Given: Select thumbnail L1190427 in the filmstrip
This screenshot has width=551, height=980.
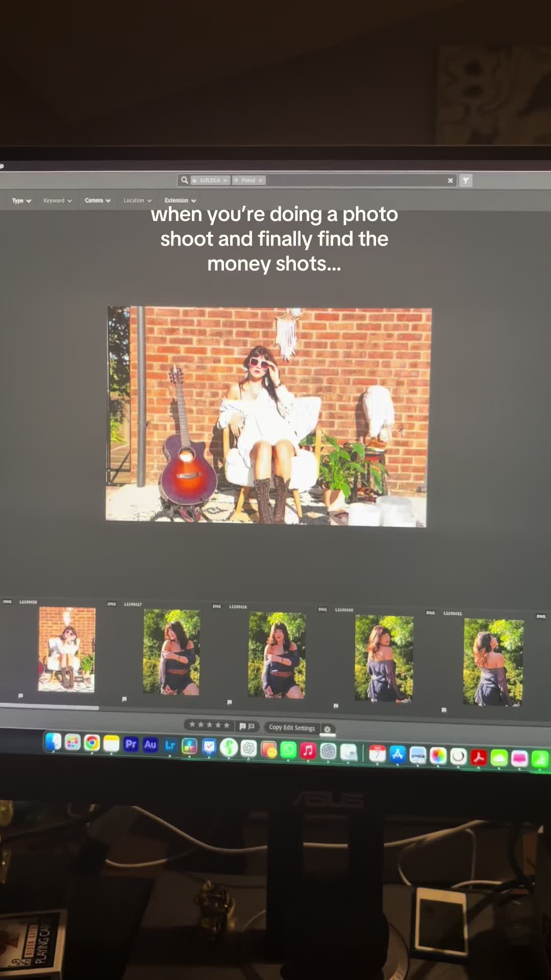Looking at the screenshot, I should [171, 652].
